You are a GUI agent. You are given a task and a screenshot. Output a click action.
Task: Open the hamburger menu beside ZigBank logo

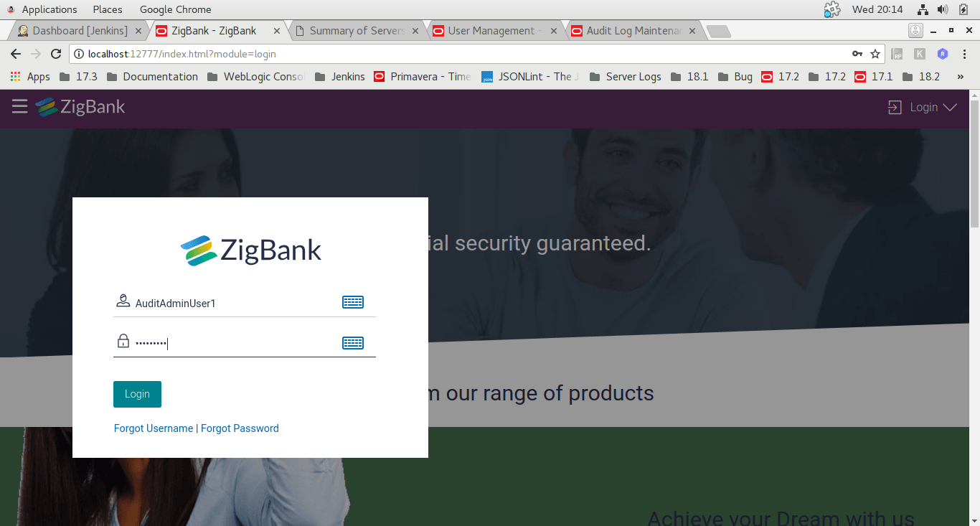tap(19, 107)
